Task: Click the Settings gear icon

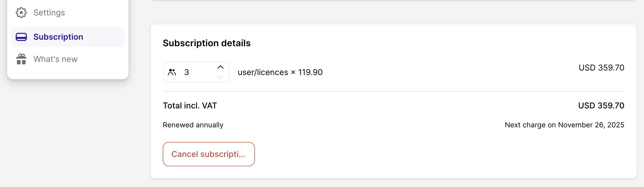Action: pyautogui.click(x=21, y=13)
